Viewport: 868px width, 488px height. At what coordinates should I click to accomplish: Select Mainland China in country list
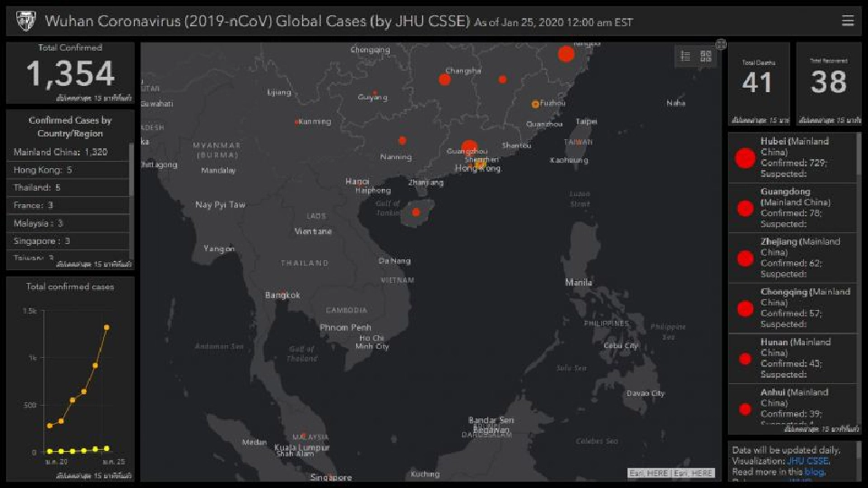[61, 152]
